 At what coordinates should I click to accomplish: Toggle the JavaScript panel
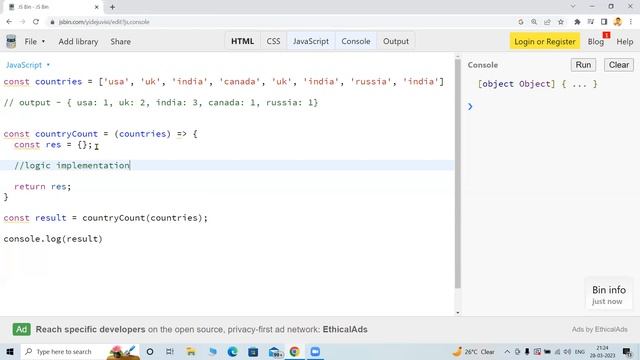tap(311, 41)
